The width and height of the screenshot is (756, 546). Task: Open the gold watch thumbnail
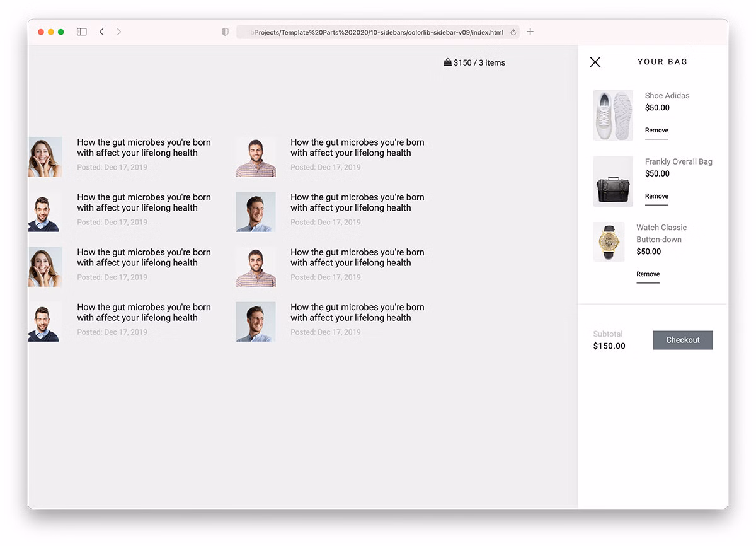click(x=609, y=241)
